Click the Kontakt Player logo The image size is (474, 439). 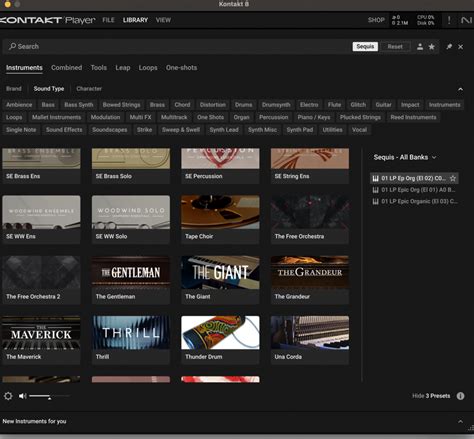click(x=47, y=20)
